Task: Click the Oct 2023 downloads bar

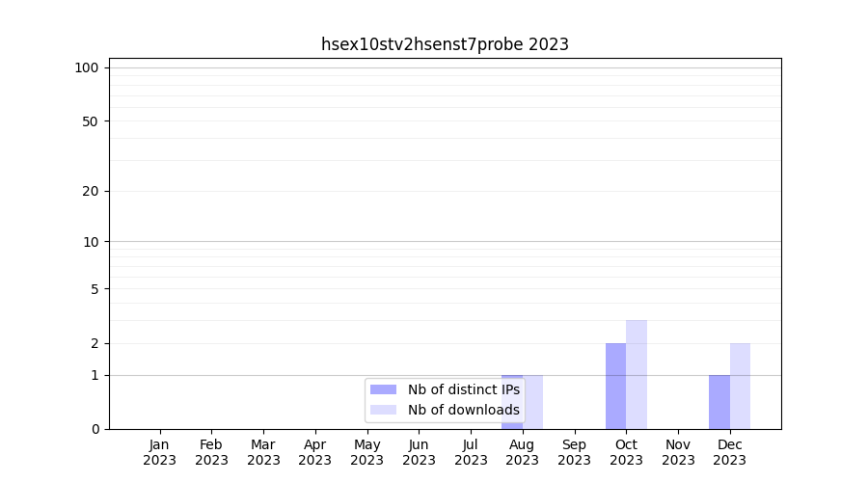Action: (x=637, y=374)
